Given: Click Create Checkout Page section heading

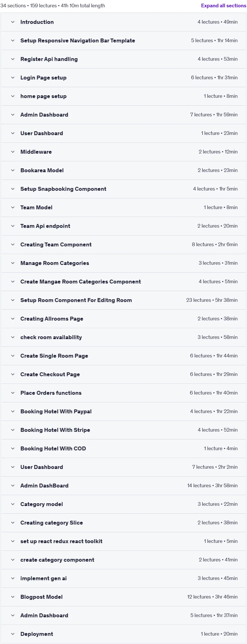Looking at the screenshot, I should pyautogui.click(x=50, y=374).
